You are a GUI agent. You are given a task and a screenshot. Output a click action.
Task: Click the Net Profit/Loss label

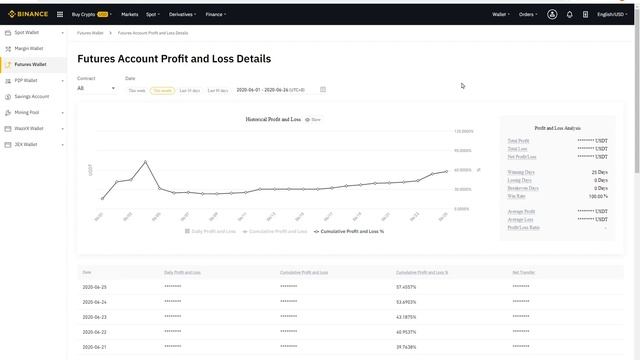522,157
